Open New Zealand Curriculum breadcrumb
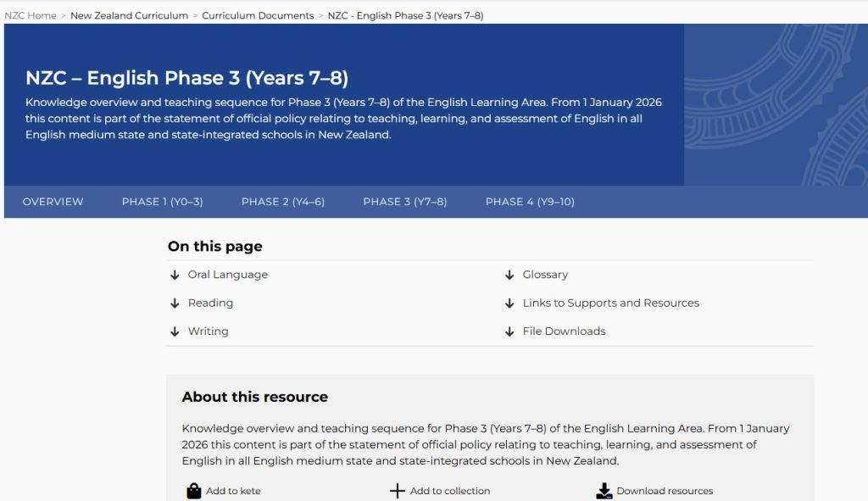 129,15
